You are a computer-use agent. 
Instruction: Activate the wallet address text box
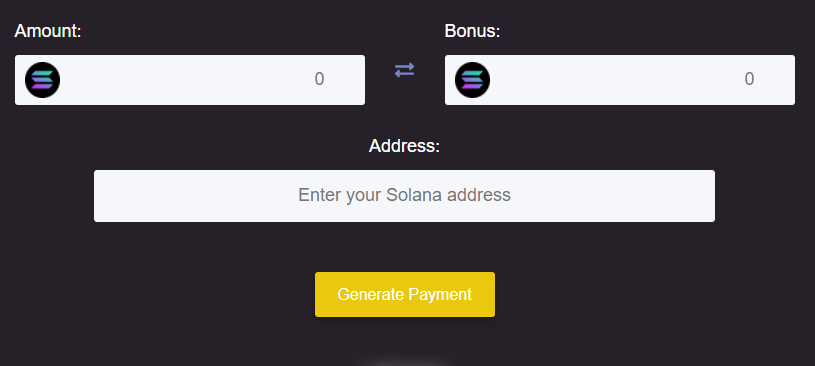(x=404, y=196)
